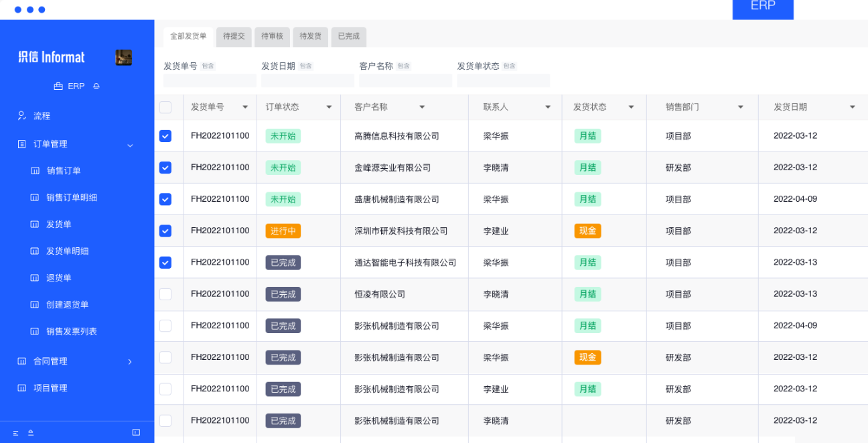Click the 销售发票列表 icon
868x443 pixels.
coord(35,331)
